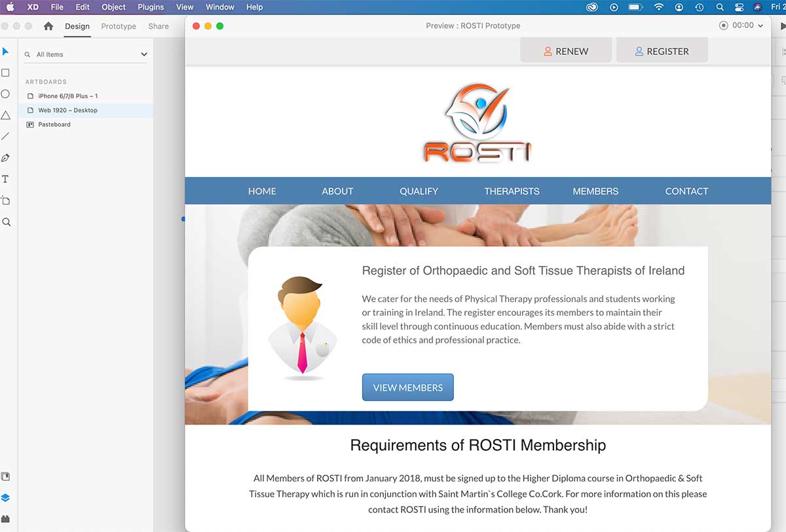Select the Ellipse tool
This screenshot has width=786, height=532.
[x=6, y=94]
